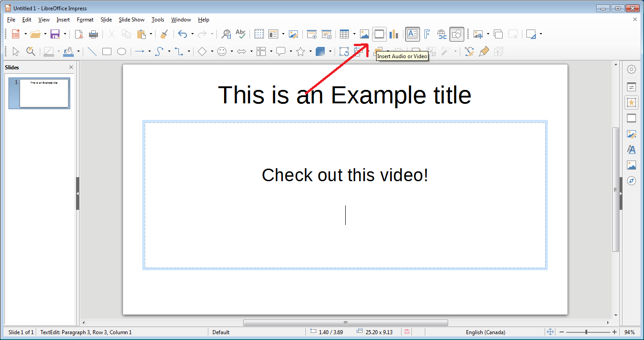Screen dimensions: 644x340
Task: Click the Insert Audio or Video icon
Action: [x=379, y=34]
